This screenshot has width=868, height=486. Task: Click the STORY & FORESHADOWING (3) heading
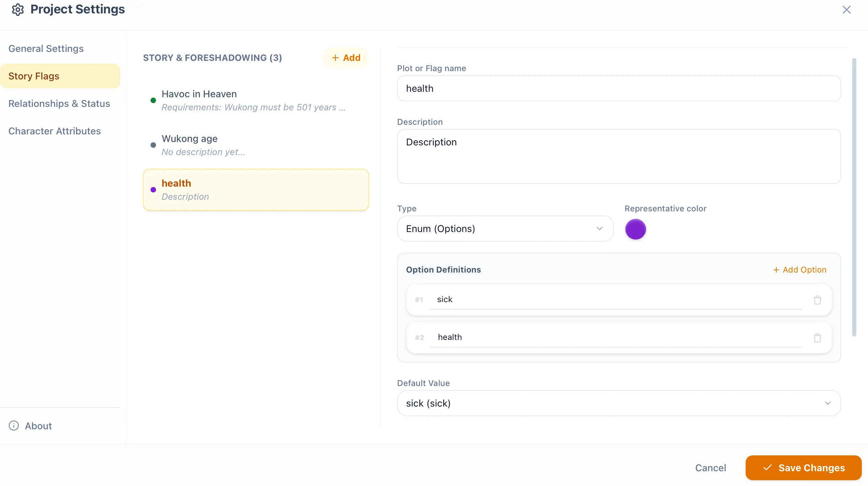pyautogui.click(x=212, y=58)
